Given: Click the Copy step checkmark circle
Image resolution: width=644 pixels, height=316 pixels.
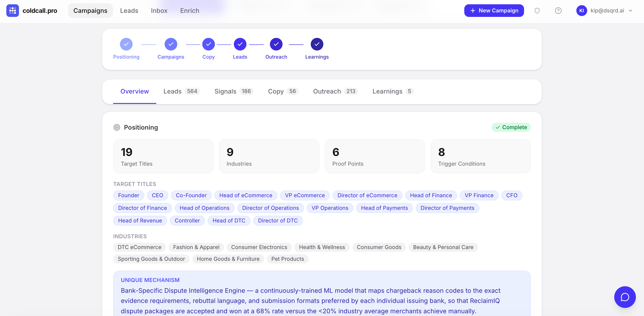Looking at the screenshot, I should pos(208,44).
